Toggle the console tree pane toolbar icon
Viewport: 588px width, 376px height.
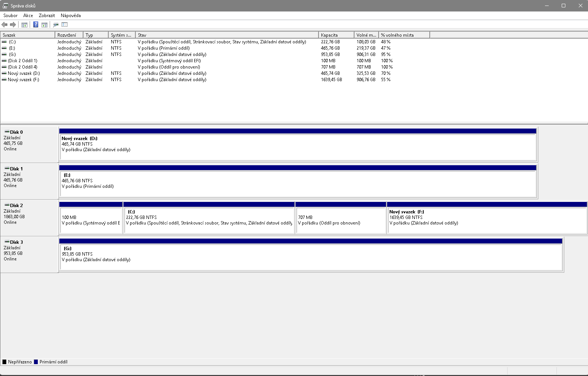[24, 25]
